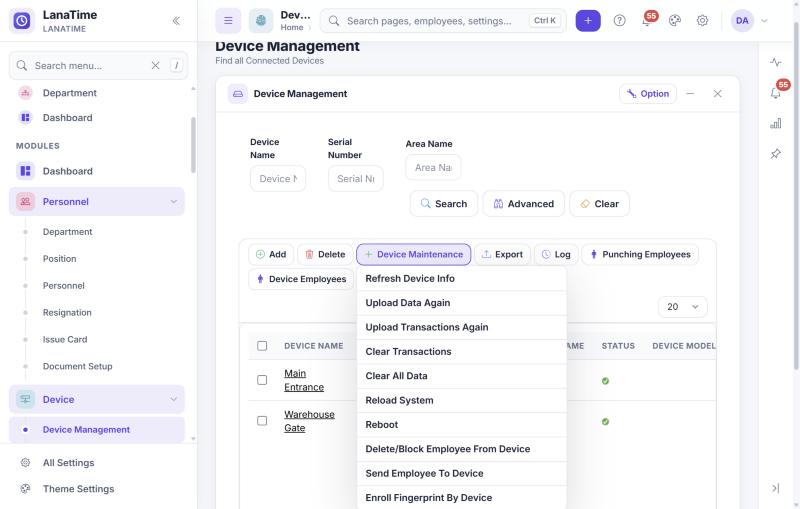Minimize the Device Management panel
This screenshot has height=509, width=800.
click(690, 94)
